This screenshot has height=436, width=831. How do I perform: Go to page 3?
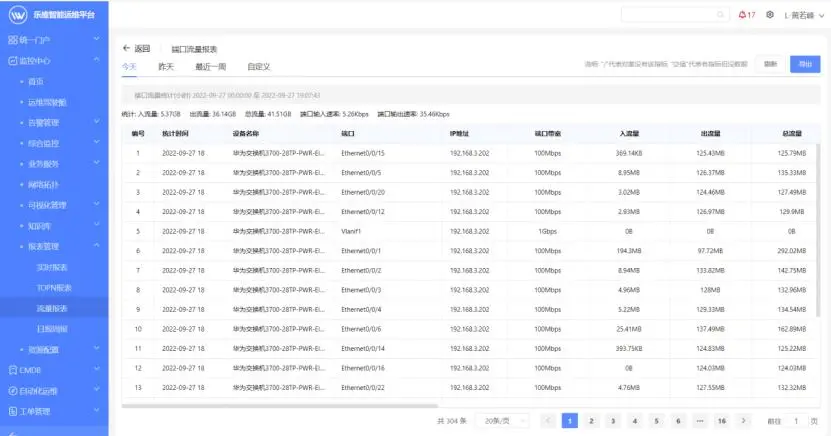tap(613, 421)
